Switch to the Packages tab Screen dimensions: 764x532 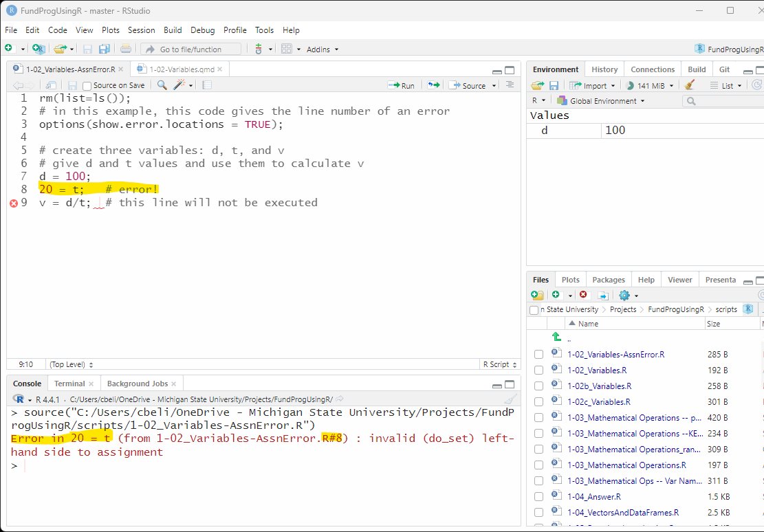609,280
